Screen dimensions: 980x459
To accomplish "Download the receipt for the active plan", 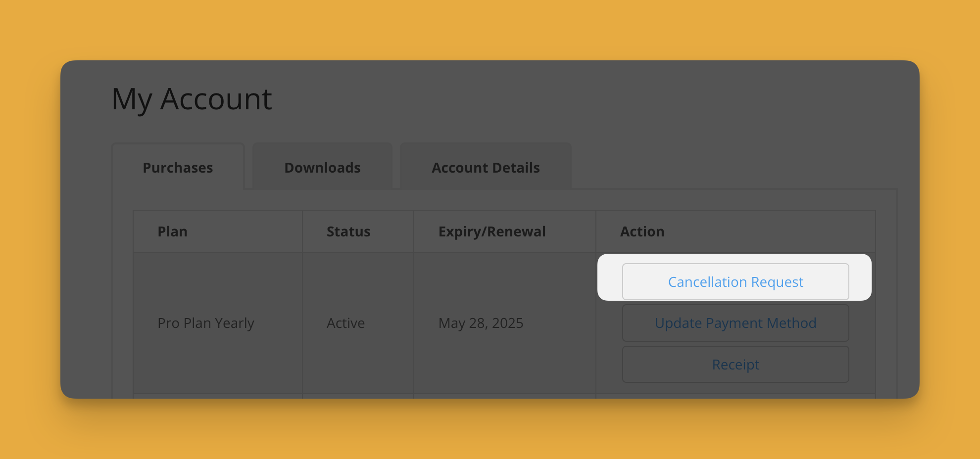I will pos(735,365).
